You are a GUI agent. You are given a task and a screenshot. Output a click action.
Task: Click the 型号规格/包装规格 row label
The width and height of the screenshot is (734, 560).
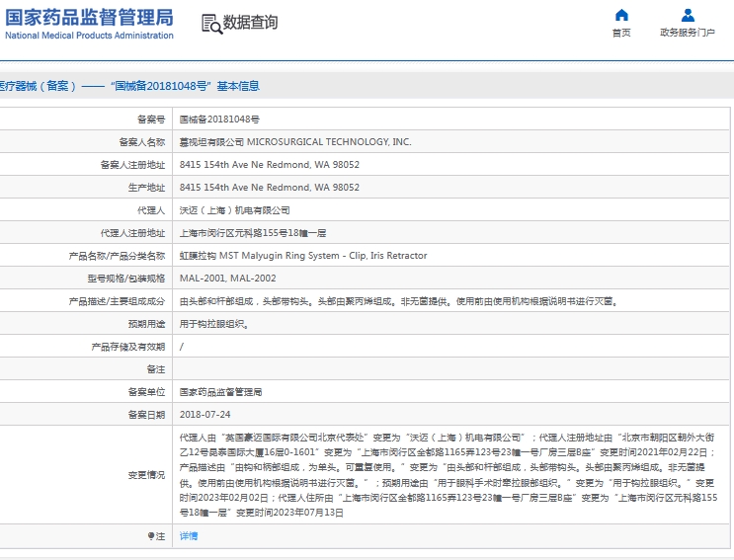(126, 278)
